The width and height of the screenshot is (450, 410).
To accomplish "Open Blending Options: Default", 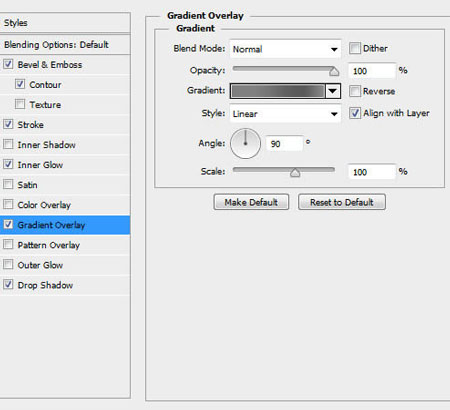I will (65, 44).
